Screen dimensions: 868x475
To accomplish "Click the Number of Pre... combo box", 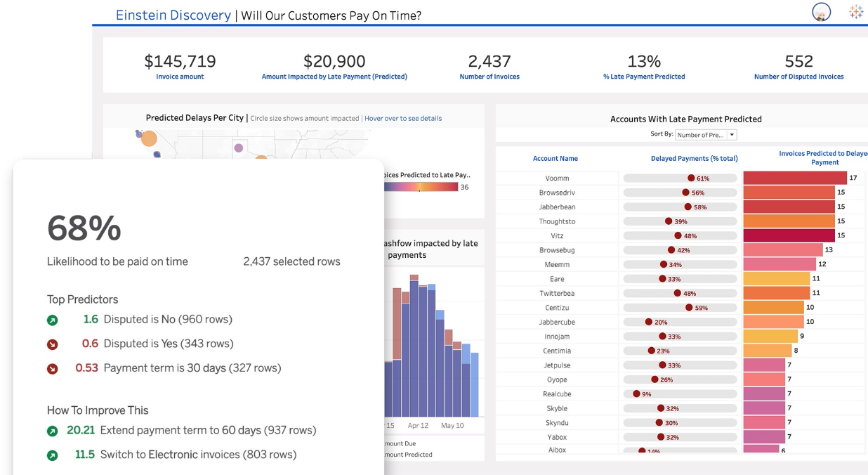I will point(702,134).
